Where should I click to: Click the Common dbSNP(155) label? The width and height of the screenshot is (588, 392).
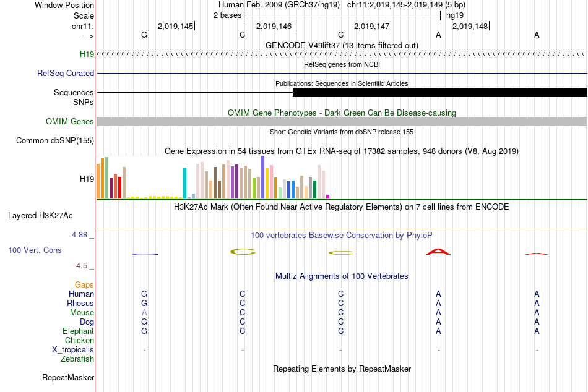click(x=54, y=140)
